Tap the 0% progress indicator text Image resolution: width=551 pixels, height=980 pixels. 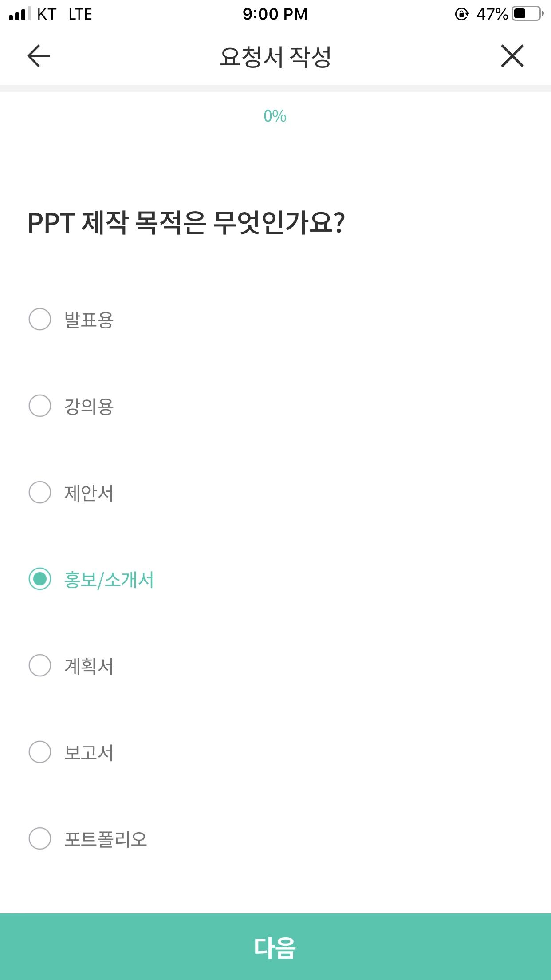click(x=275, y=116)
